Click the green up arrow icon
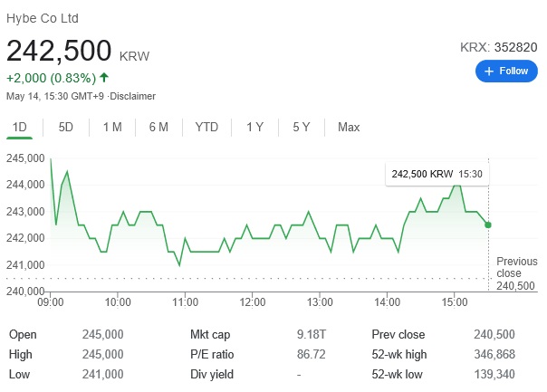 104,77
